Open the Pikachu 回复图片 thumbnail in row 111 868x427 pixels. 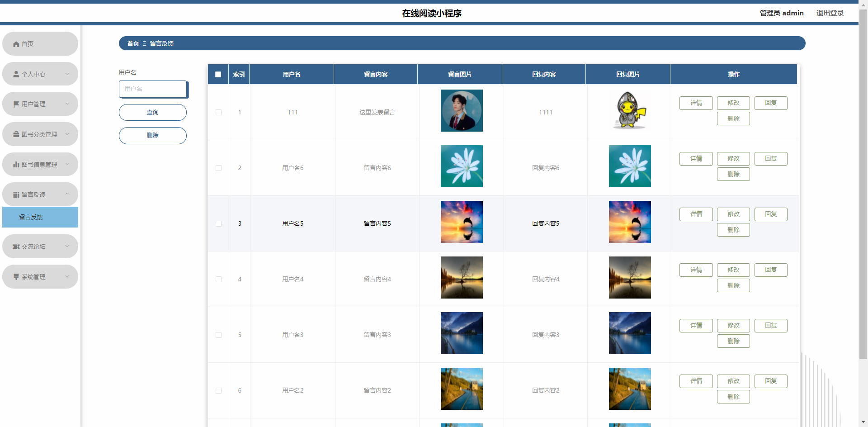pos(630,111)
